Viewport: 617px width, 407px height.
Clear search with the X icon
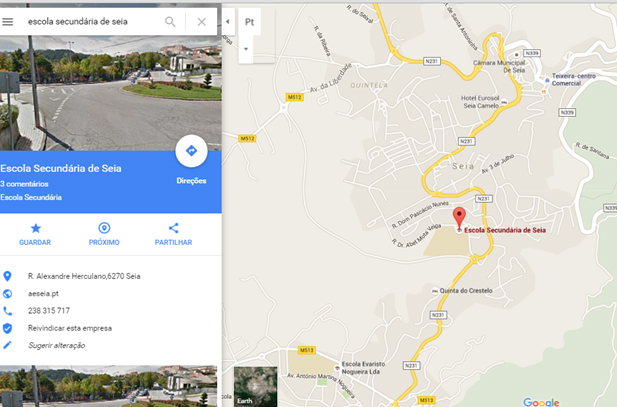click(201, 22)
